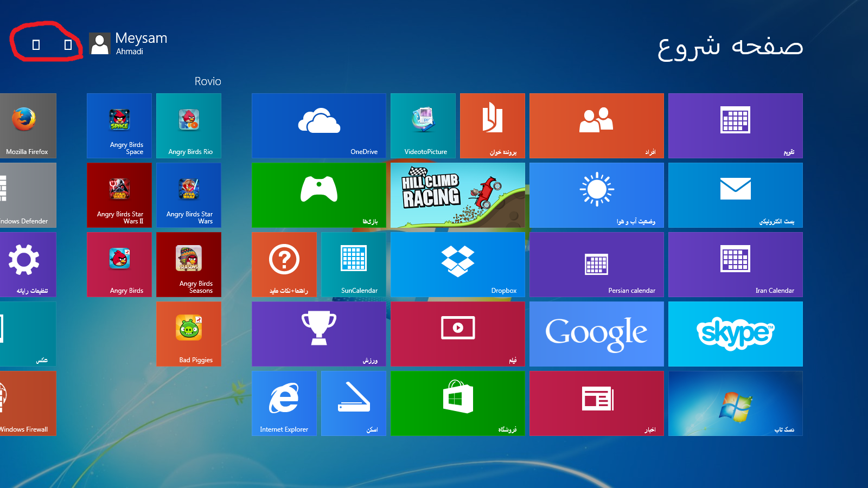This screenshot has height=488, width=868.
Task: Select the Rovio group title
Action: pos(208,81)
